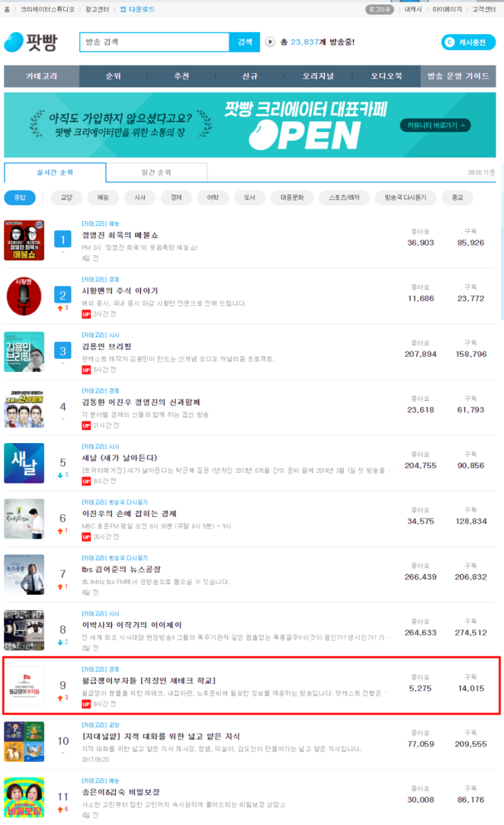This screenshot has height=825, width=504.
Task: Open the 순위 navigation menu
Action: pos(113,76)
